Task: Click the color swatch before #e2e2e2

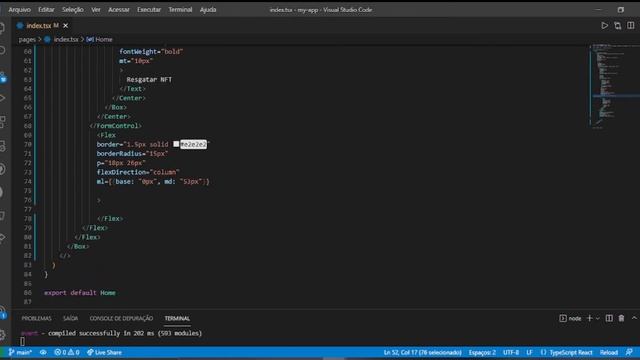Action: click(x=176, y=144)
